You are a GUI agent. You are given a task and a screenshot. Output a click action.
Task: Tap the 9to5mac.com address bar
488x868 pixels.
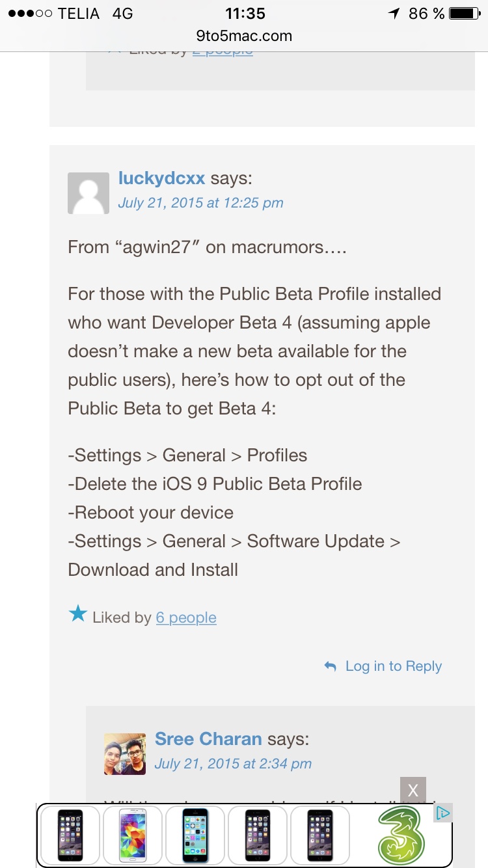click(244, 36)
